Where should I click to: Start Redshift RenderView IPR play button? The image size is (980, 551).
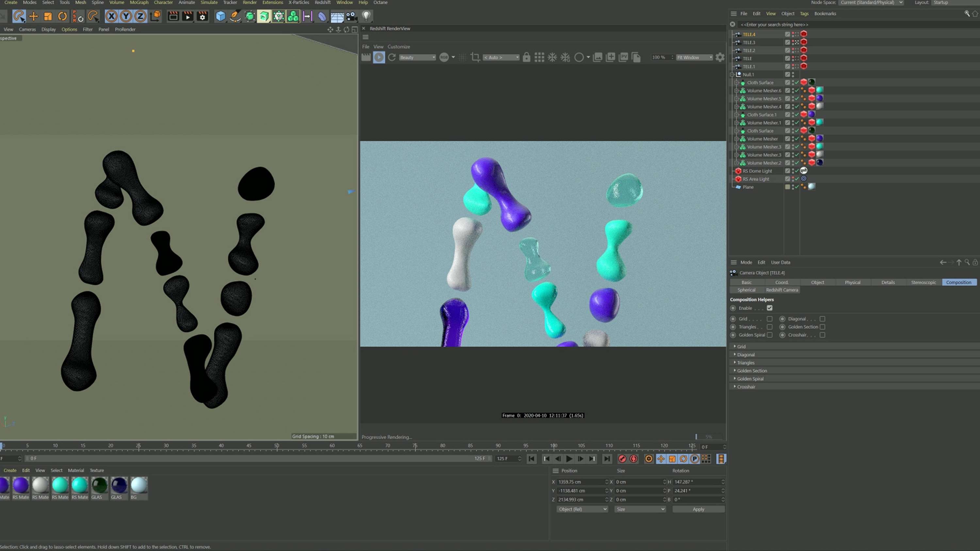(x=379, y=57)
